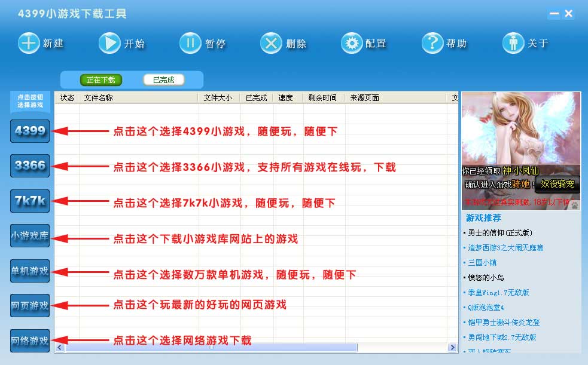Open the 三国小镇 game link
Viewport: 588px width, 365px height.
(482, 263)
